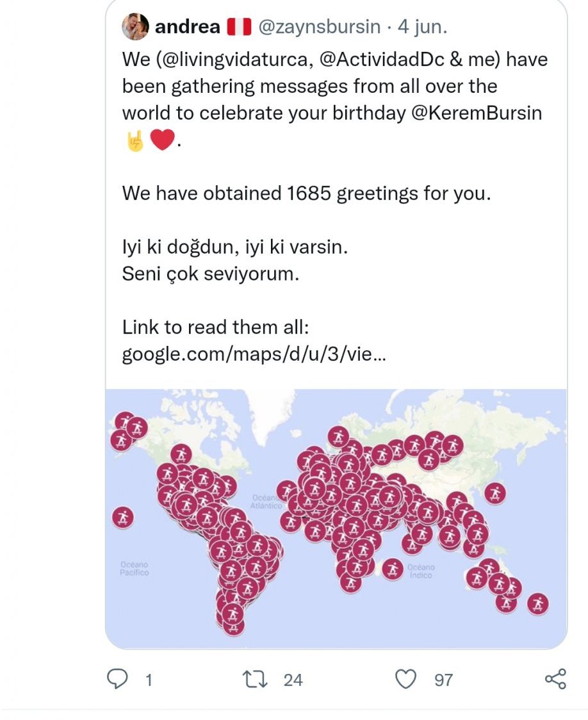Open the @livingvidaturca mention
This screenshot has width=588, height=720.
click(x=235, y=60)
